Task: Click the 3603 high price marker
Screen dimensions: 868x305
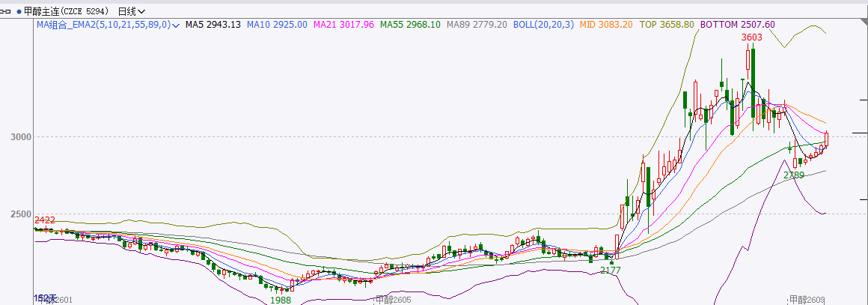Action: coord(751,37)
